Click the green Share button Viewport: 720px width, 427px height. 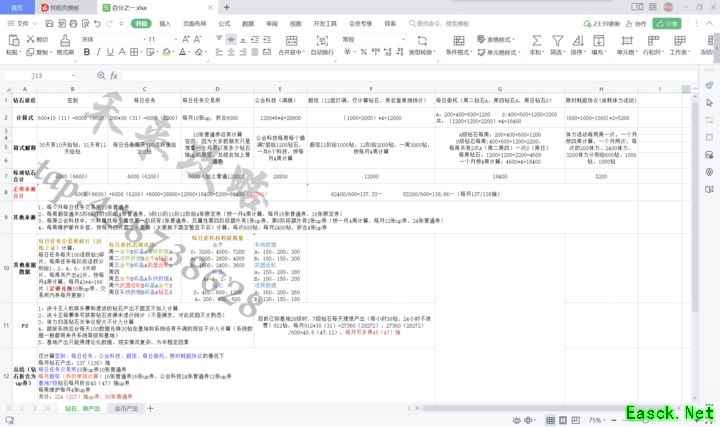[x=666, y=22]
